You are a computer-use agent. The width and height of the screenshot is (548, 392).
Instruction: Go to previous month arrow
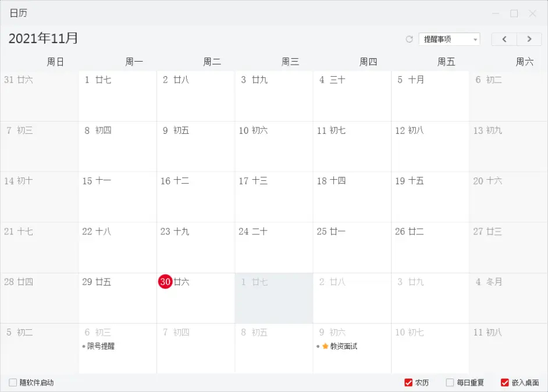click(504, 39)
